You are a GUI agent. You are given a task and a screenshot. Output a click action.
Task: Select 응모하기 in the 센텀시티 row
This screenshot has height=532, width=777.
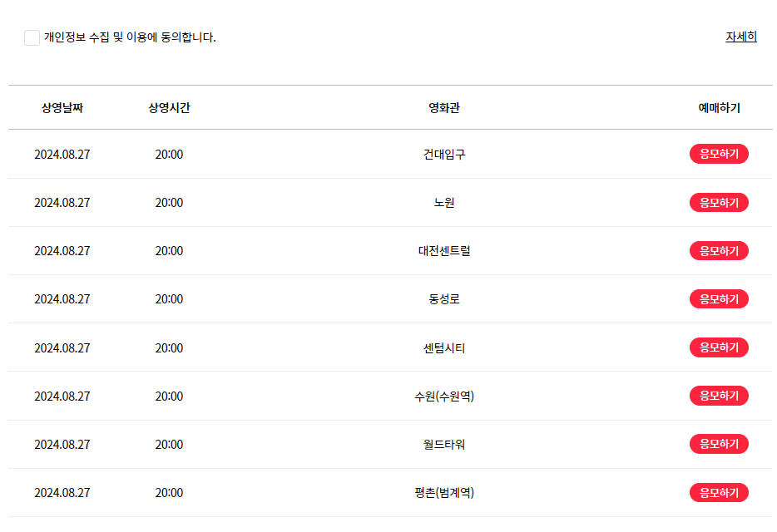point(719,347)
